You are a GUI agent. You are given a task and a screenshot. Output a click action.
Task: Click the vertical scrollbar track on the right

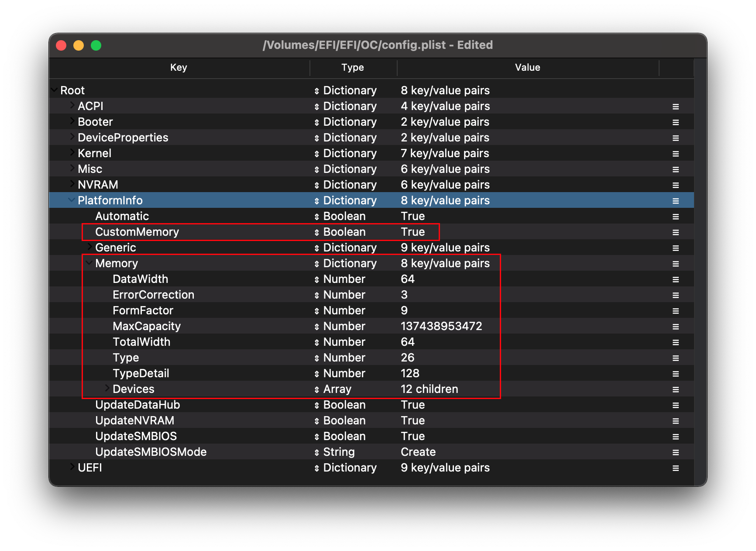coord(700,271)
